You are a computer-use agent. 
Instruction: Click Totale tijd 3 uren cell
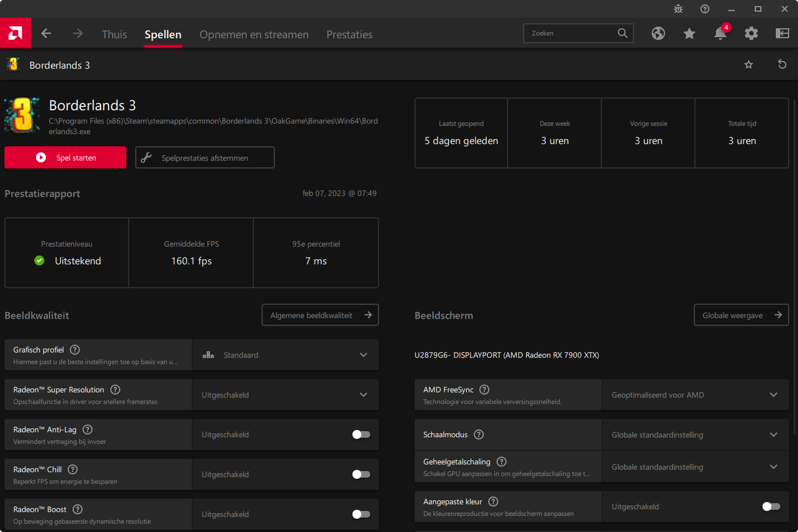click(742, 133)
